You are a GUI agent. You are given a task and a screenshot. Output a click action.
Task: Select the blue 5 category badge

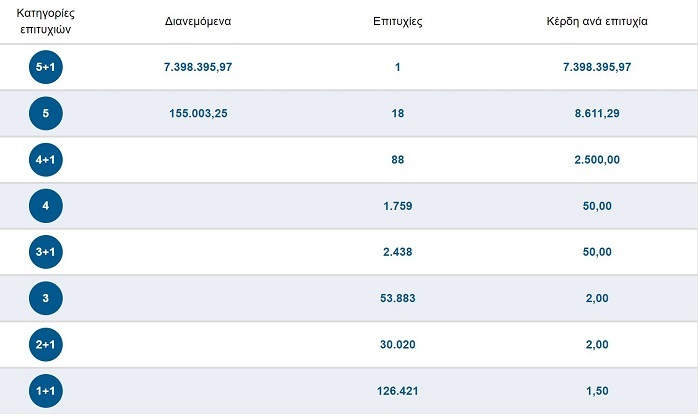(46, 114)
